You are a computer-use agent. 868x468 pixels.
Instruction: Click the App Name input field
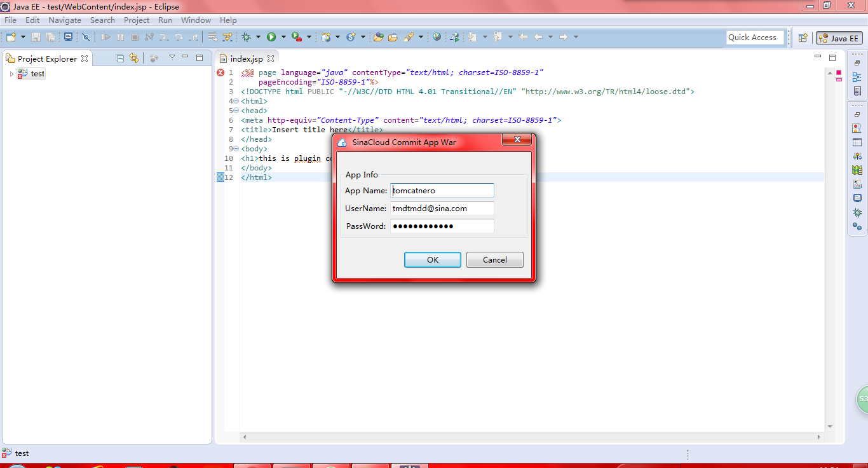click(x=442, y=191)
